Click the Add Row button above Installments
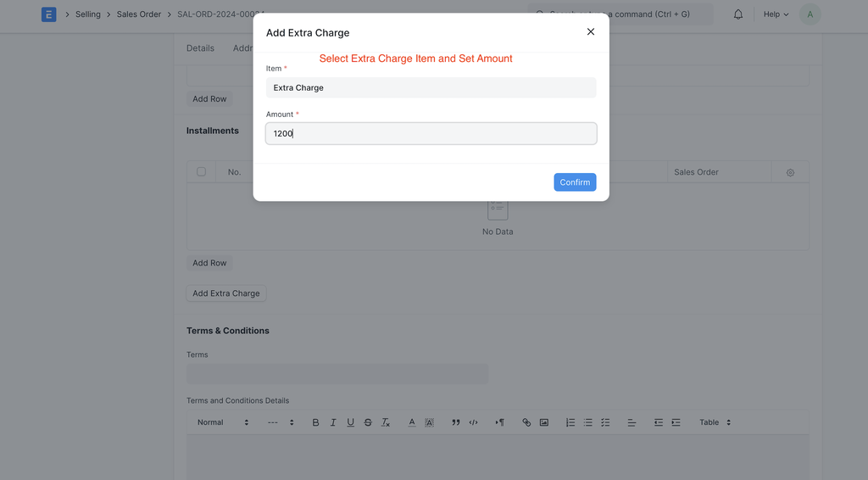 (209, 99)
